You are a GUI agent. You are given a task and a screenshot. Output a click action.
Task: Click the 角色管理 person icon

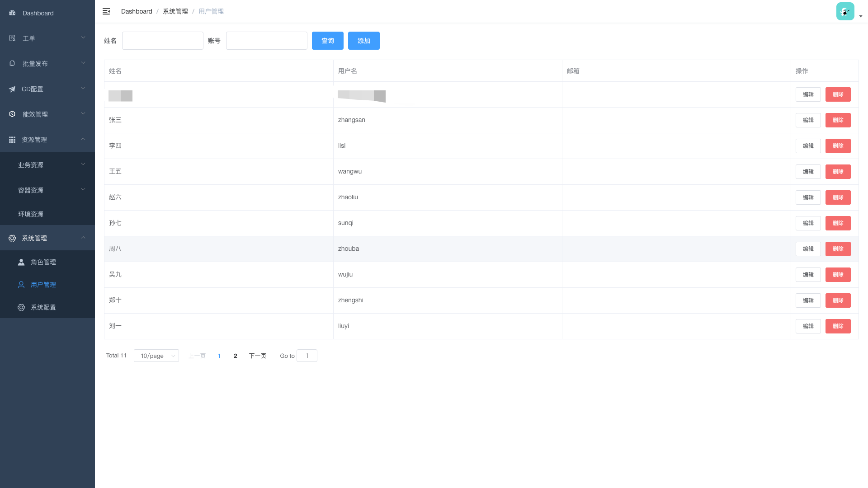21,262
